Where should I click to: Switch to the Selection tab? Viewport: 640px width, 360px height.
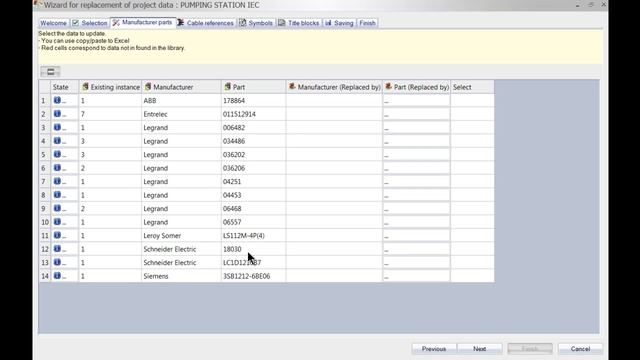click(89, 23)
